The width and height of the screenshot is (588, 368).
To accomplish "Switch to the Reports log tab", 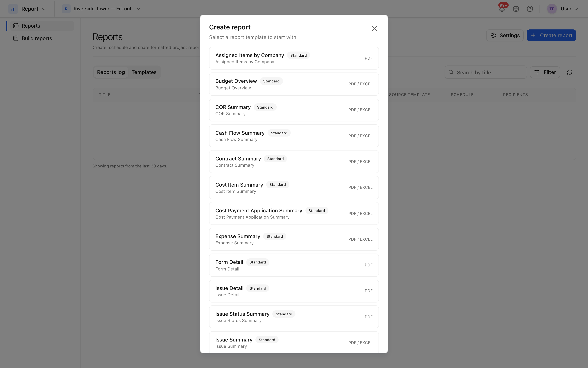I will tap(111, 72).
